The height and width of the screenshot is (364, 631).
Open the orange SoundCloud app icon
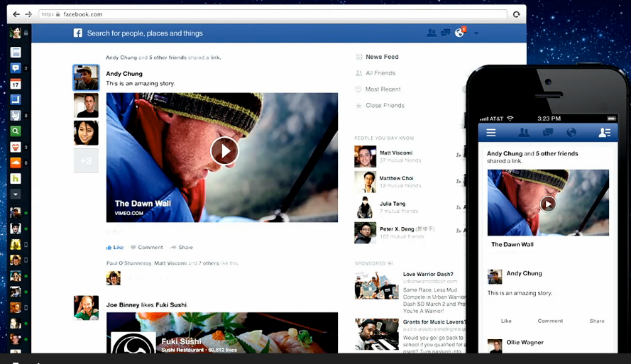(16, 162)
